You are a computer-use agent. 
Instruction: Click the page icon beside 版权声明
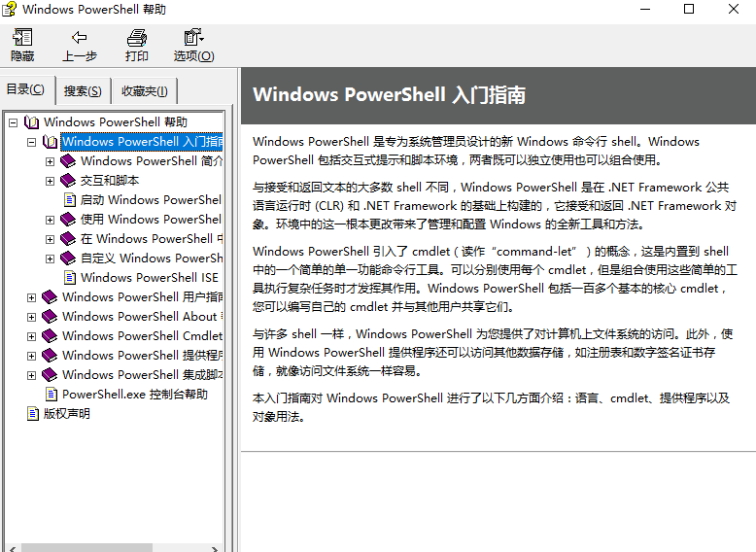click(32, 414)
